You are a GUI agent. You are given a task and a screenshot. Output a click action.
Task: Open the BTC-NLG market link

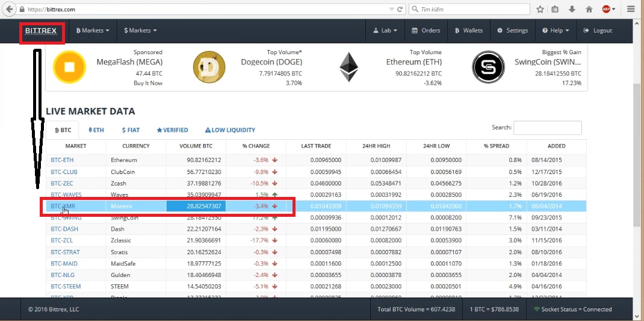[63, 275]
